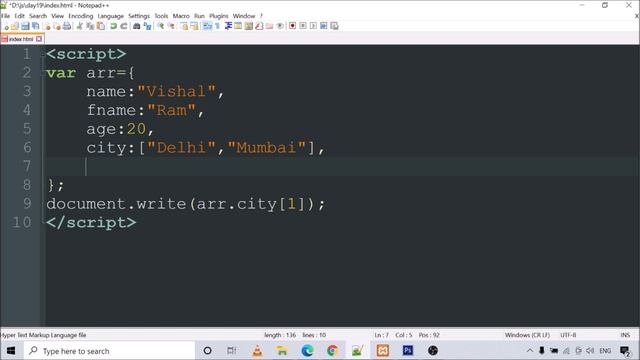Open Photoshop from the taskbar
The height and width of the screenshot is (360, 640).
click(x=407, y=351)
